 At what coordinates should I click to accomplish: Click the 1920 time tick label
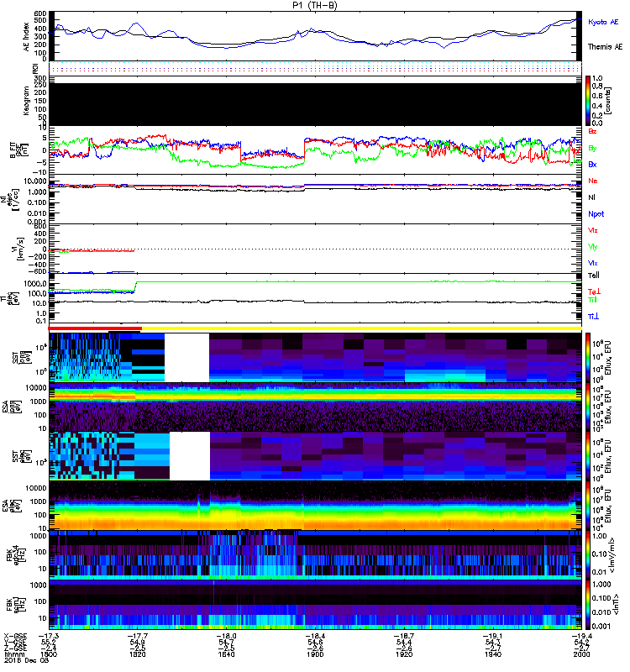(404, 654)
